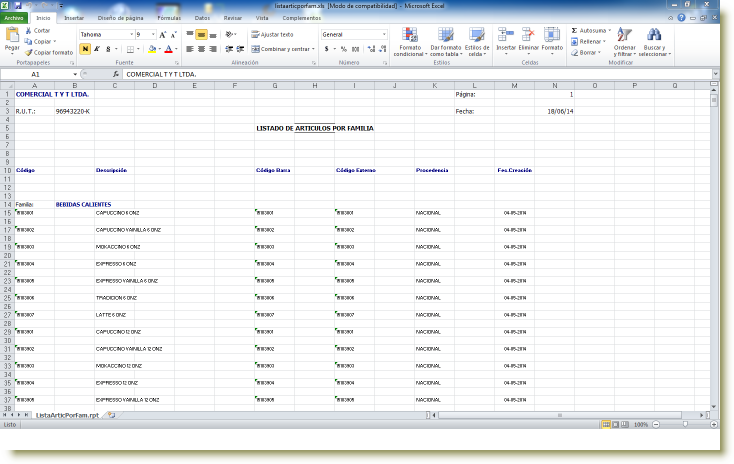Click the Formato cells icon
The image size is (734, 464).
pos(552,36)
